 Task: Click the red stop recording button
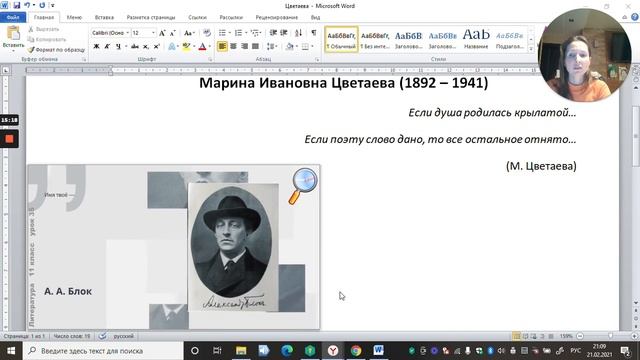9,139
